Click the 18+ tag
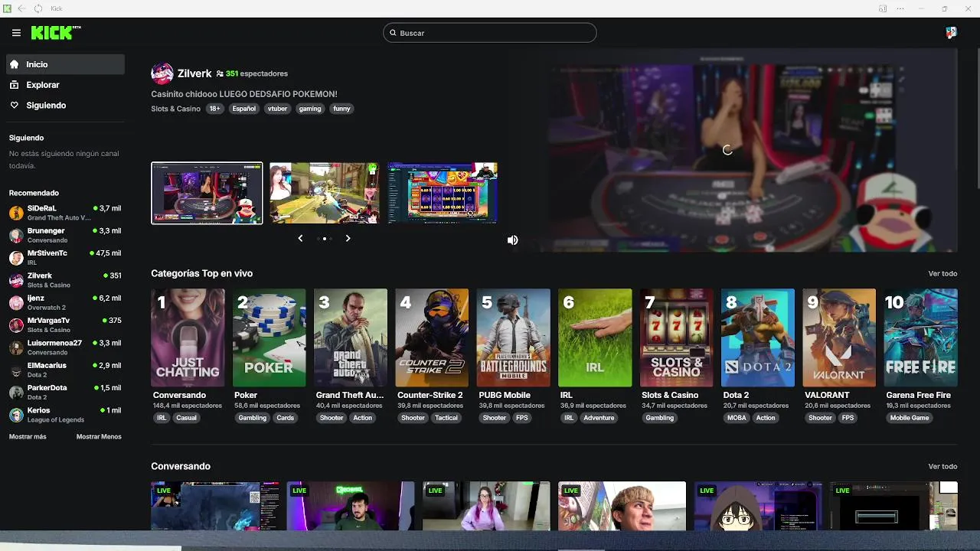Screen dimensions: 980x551 [215, 109]
